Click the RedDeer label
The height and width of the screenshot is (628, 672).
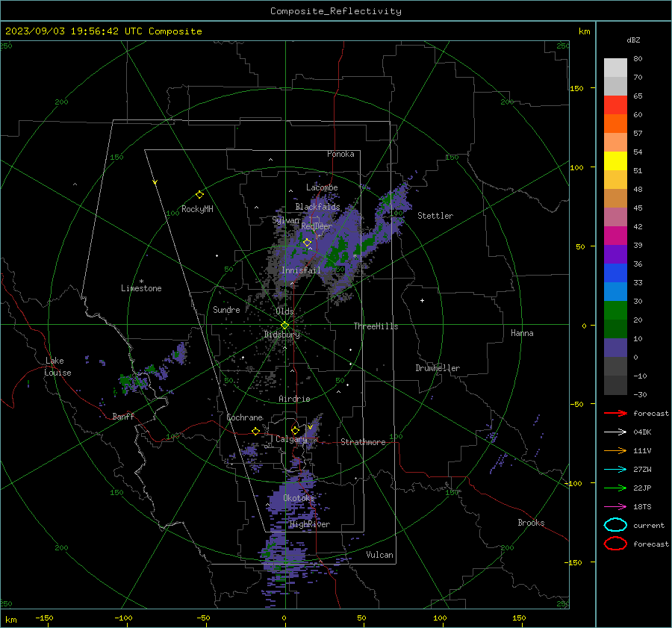[317, 226]
